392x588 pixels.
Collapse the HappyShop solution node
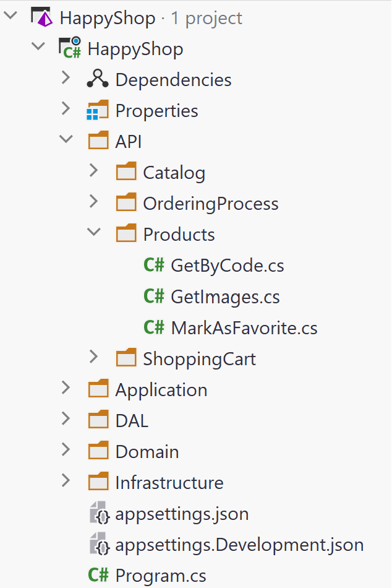11,15
